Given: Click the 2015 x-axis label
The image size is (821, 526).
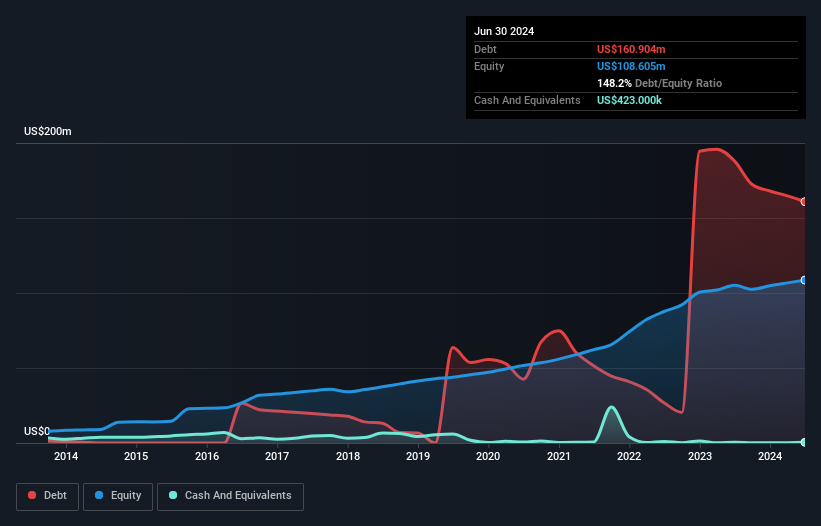Looking at the screenshot, I should point(136,456).
